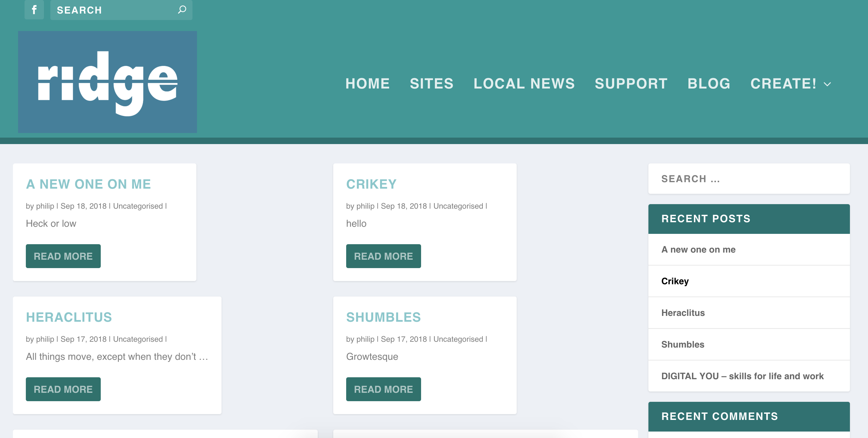Open Read More for Shumbles post
This screenshot has height=438, width=868.
[x=383, y=389]
